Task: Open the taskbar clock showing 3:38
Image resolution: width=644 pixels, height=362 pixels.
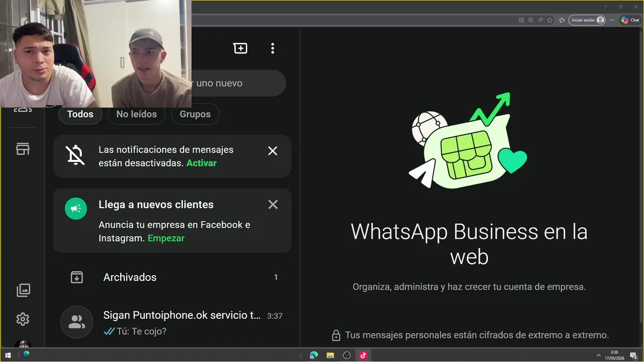Action: [x=614, y=355]
